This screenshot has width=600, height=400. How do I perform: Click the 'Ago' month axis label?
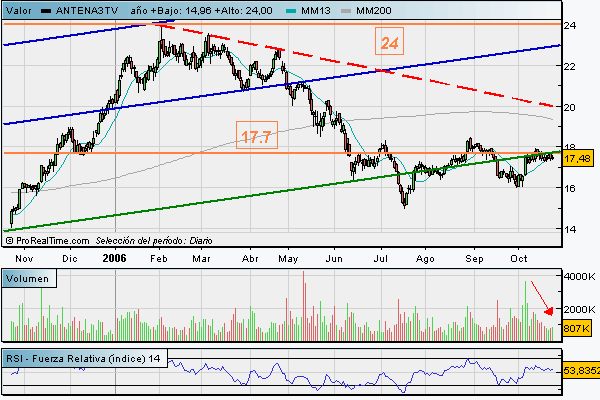(425, 259)
